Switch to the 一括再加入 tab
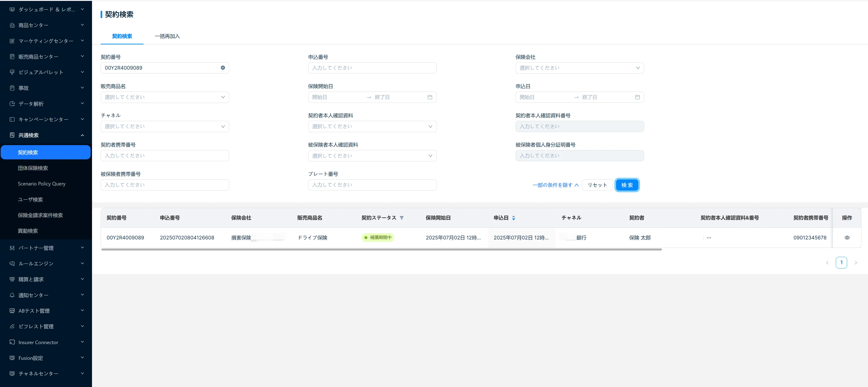The height and width of the screenshot is (387, 868). point(167,36)
